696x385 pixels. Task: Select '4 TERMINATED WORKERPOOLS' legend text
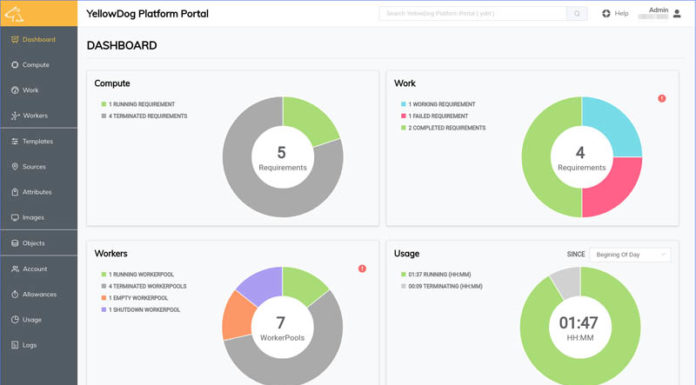pyautogui.click(x=147, y=286)
